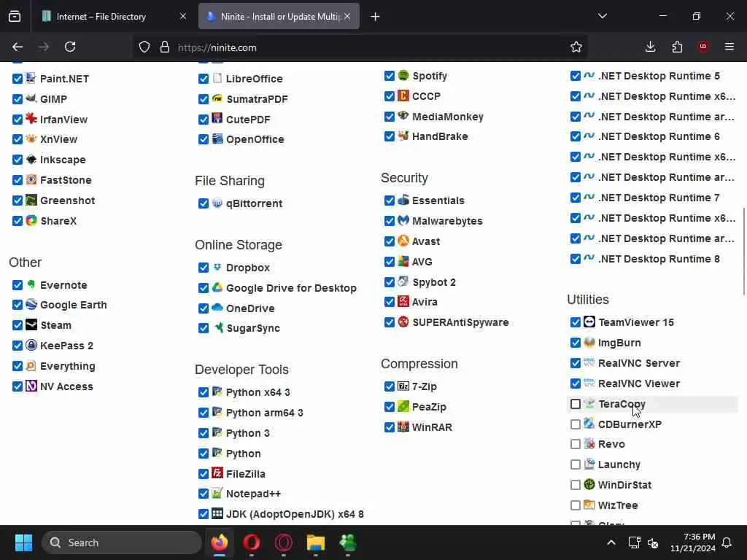This screenshot has height=560, width=747.
Task: Open the Firefox extensions puzzle icon
Action: coord(677,47)
